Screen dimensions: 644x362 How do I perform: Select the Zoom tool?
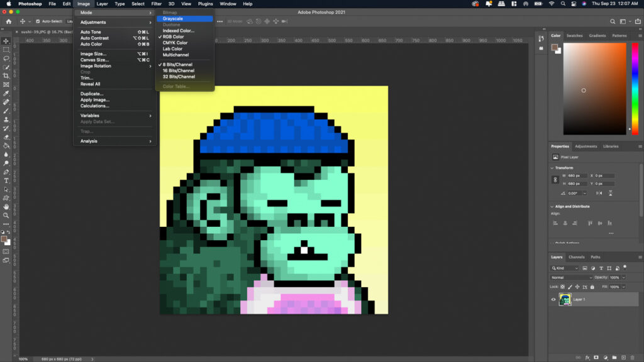(x=6, y=216)
